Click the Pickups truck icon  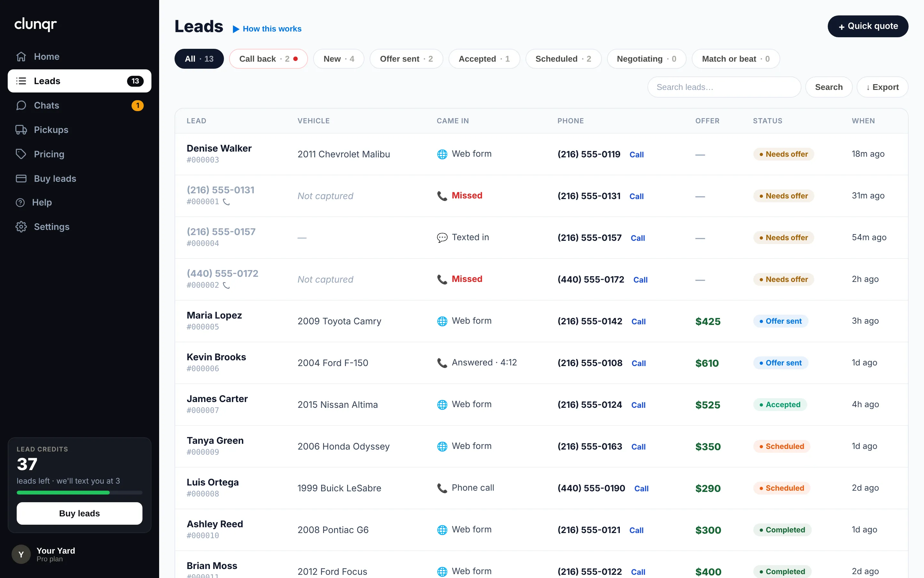point(21,130)
